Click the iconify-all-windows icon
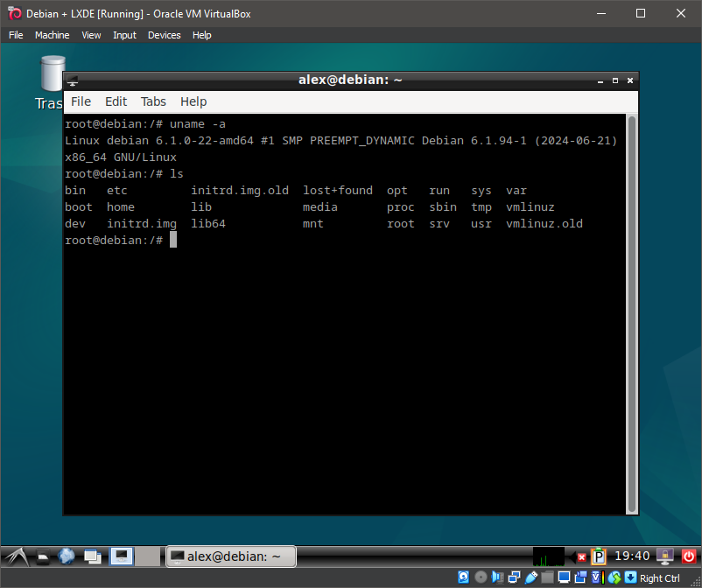702x588 pixels. [93, 556]
